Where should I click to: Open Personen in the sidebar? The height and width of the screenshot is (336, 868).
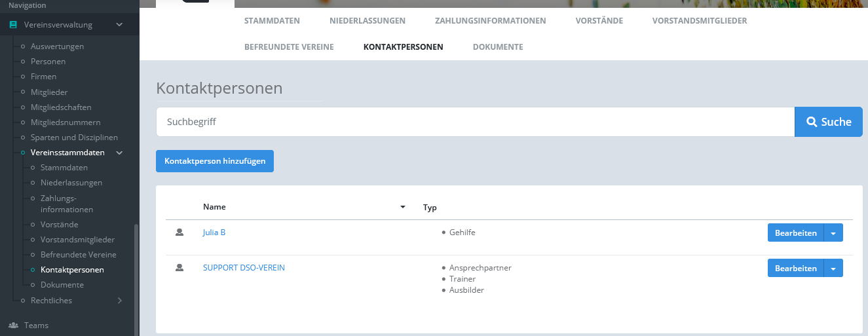[48, 62]
